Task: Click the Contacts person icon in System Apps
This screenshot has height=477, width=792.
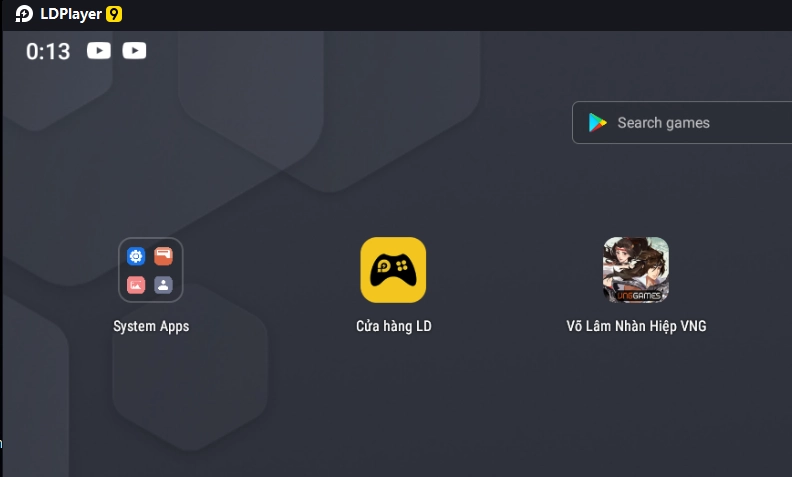Action: click(x=164, y=285)
